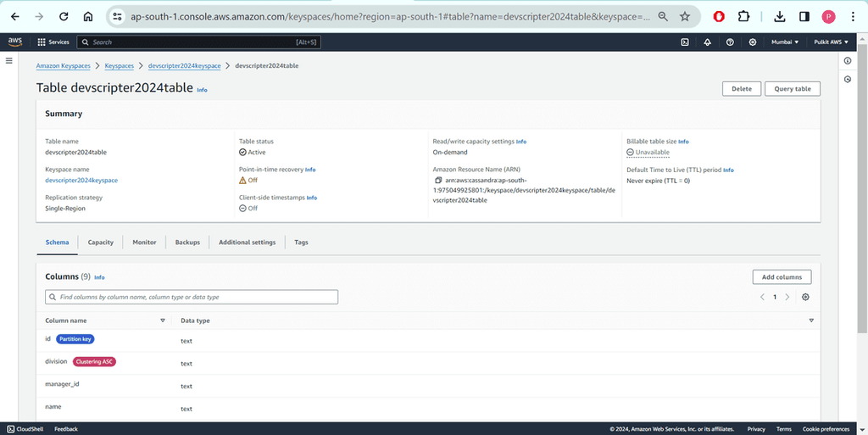Click the Partition key badge
Image resolution: width=868 pixels, height=435 pixels.
click(75, 338)
